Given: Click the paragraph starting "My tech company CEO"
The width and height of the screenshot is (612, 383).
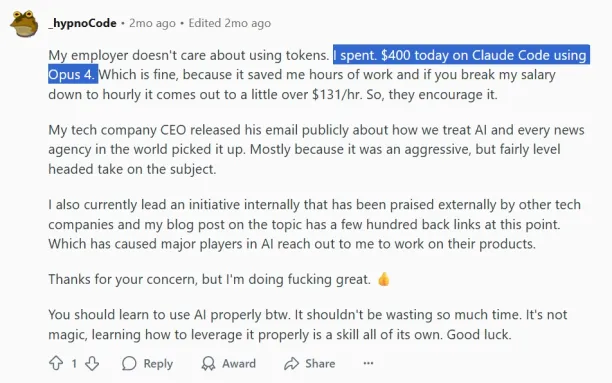Looking at the screenshot, I should point(316,149).
